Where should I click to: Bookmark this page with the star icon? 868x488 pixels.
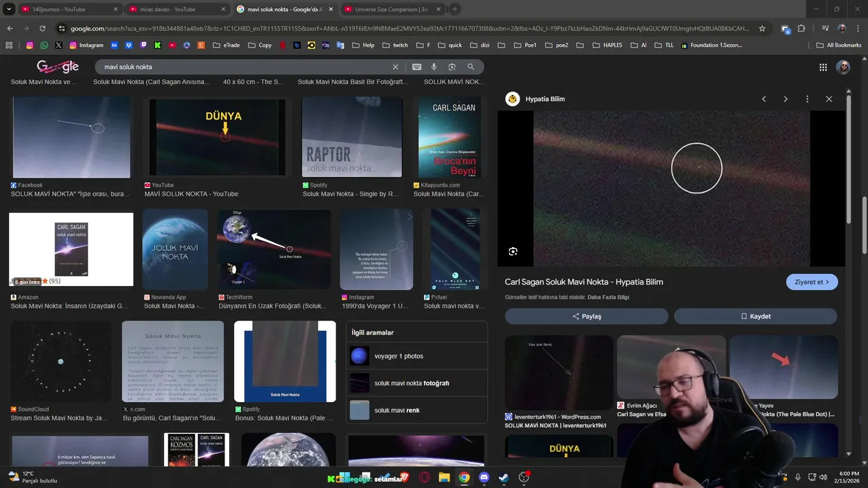tap(762, 28)
